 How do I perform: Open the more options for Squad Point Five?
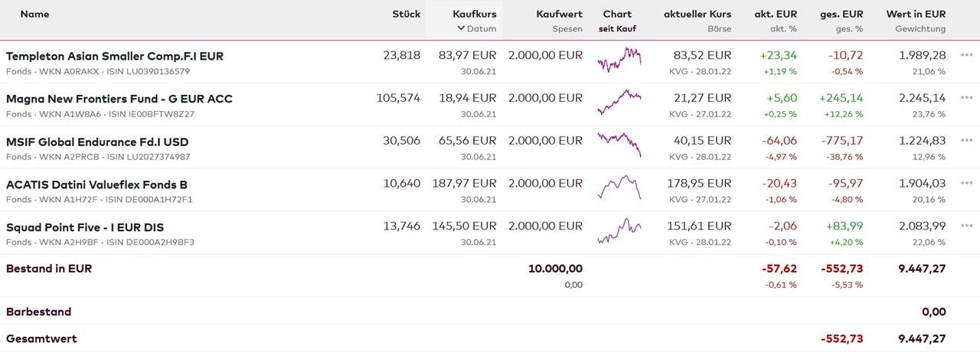coord(966,227)
